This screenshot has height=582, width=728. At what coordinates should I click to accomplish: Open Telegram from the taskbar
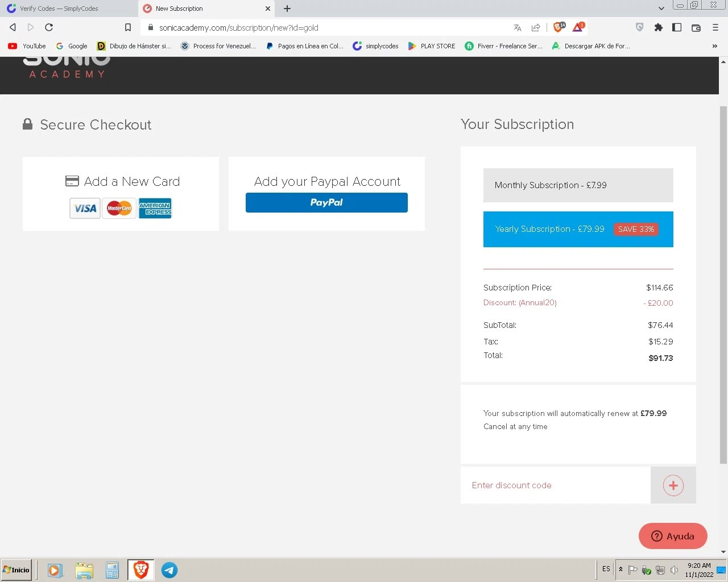point(169,570)
